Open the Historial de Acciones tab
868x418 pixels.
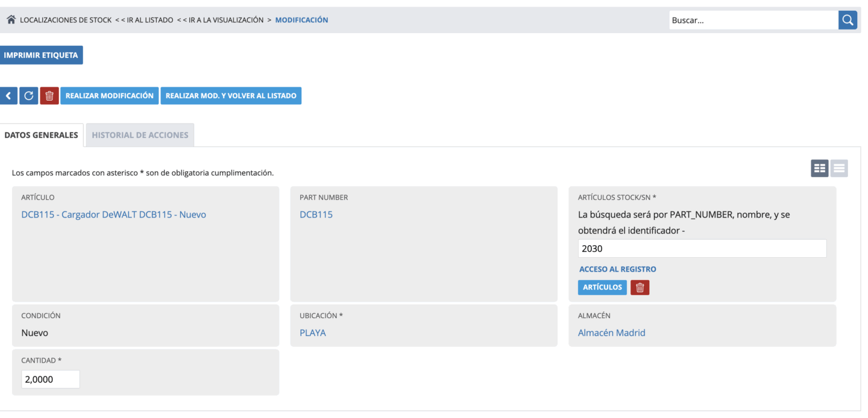pyautogui.click(x=140, y=135)
